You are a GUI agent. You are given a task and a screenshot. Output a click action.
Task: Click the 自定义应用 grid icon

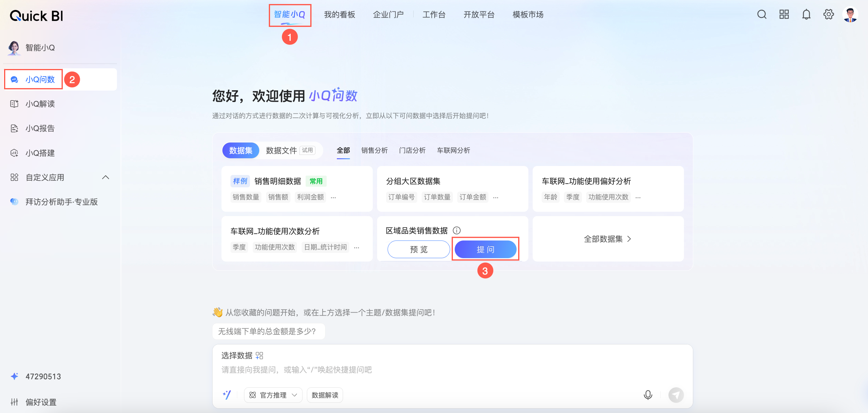[x=14, y=177]
